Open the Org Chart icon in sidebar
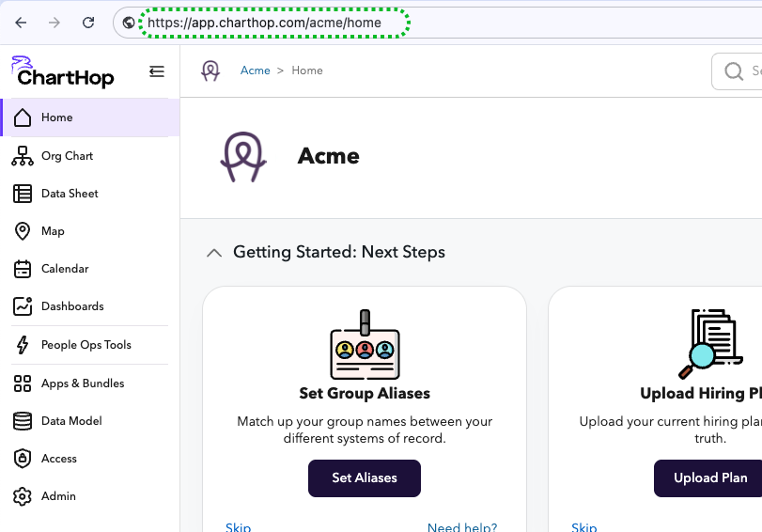 [x=23, y=156]
